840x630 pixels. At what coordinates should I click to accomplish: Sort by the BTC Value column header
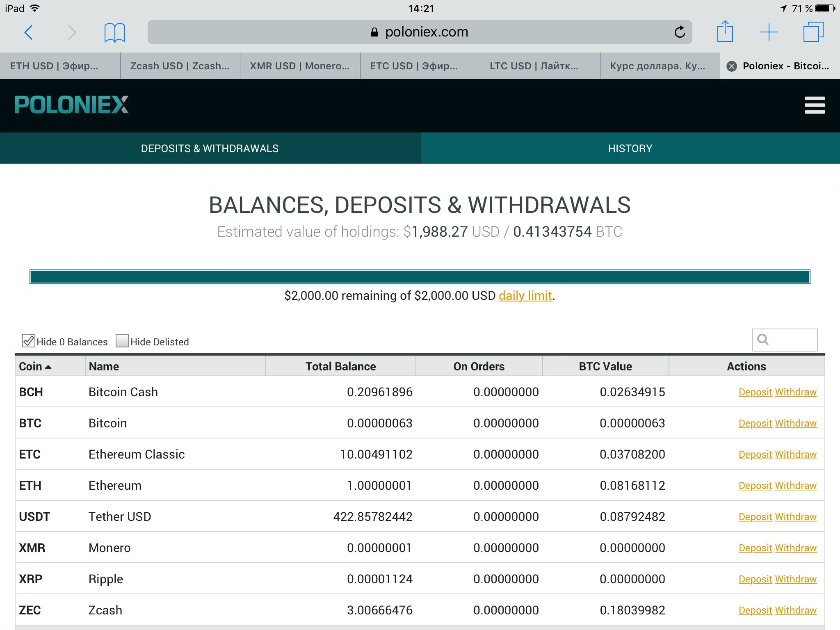click(605, 366)
